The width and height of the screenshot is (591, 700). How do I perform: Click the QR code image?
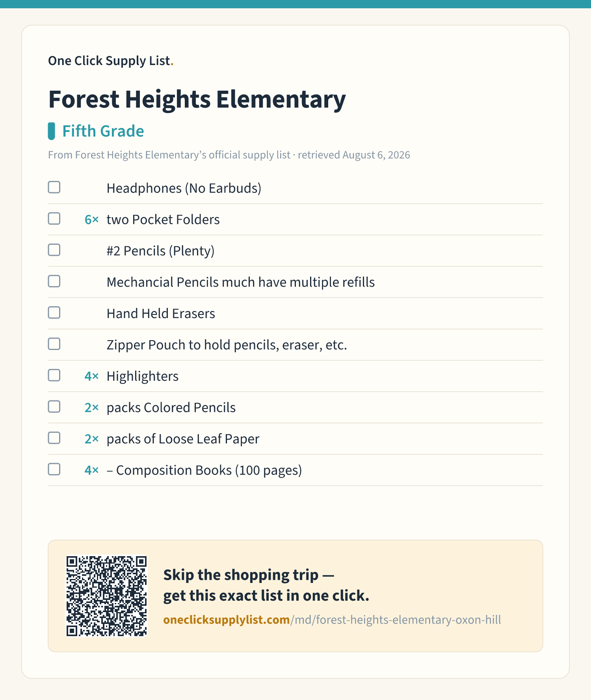106,596
